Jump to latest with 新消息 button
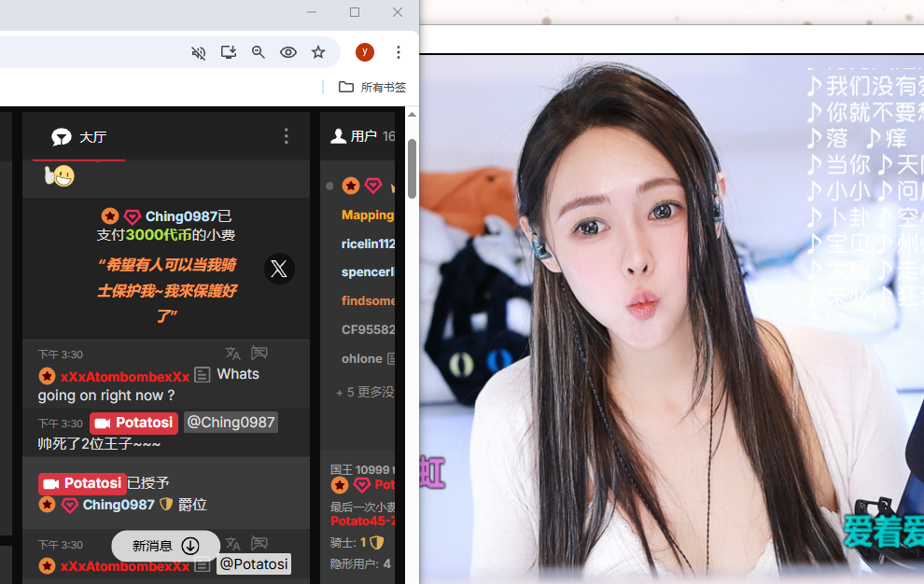This screenshot has width=924, height=584. click(165, 546)
